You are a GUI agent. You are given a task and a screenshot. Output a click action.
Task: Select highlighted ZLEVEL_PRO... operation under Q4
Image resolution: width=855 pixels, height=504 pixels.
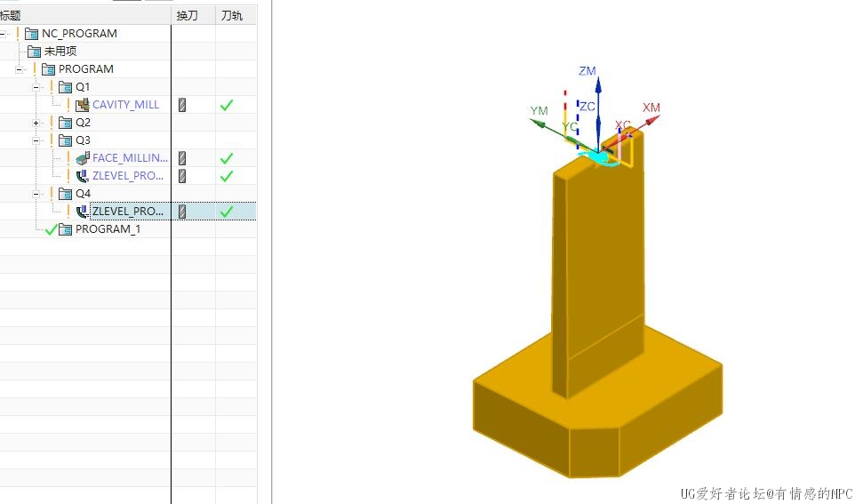coord(128,212)
